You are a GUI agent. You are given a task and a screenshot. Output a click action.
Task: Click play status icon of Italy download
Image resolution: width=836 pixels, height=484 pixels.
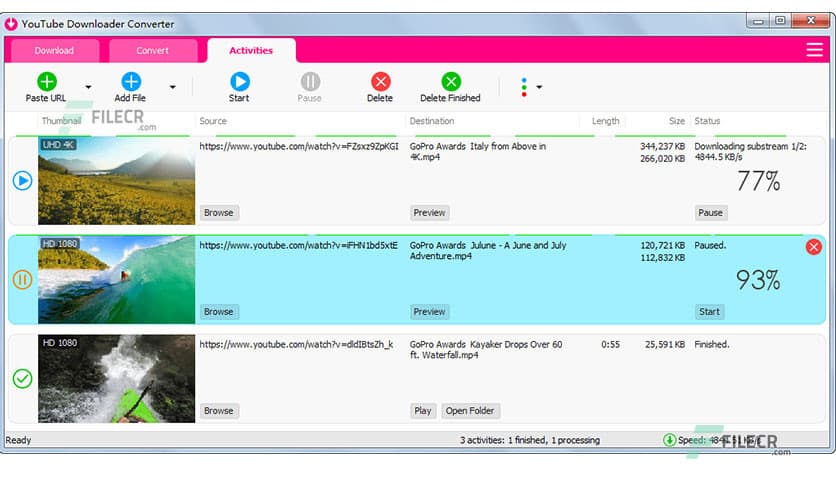(22, 181)
